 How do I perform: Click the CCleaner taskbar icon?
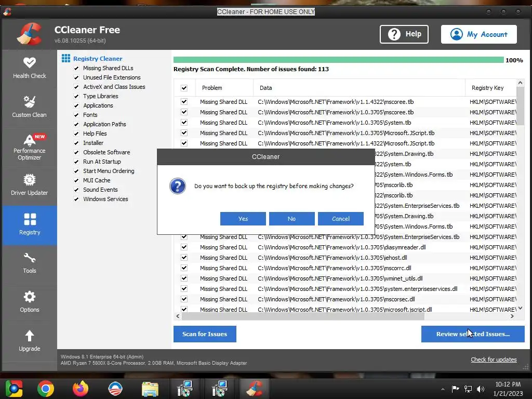tap(255, 389)
